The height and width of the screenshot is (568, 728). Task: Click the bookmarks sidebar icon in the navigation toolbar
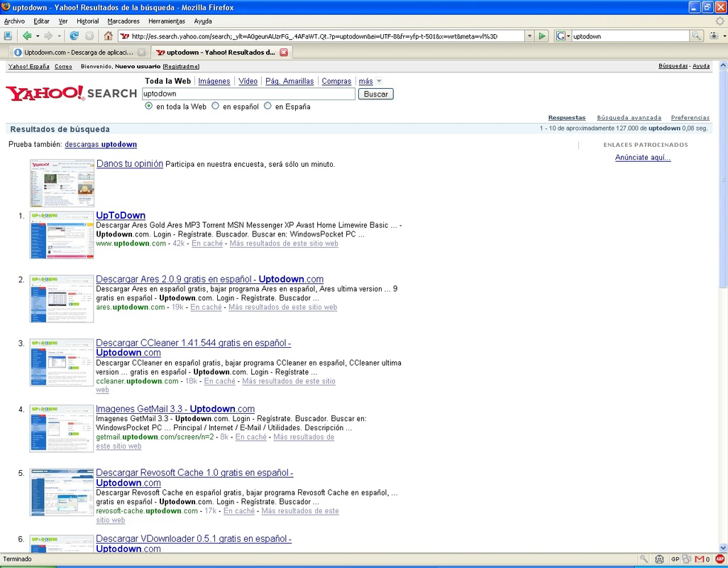click(8, 35)
